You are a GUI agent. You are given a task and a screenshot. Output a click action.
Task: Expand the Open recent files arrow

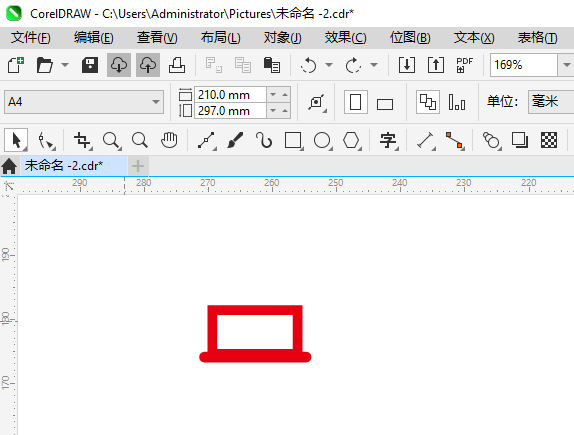tap(65, 65)
